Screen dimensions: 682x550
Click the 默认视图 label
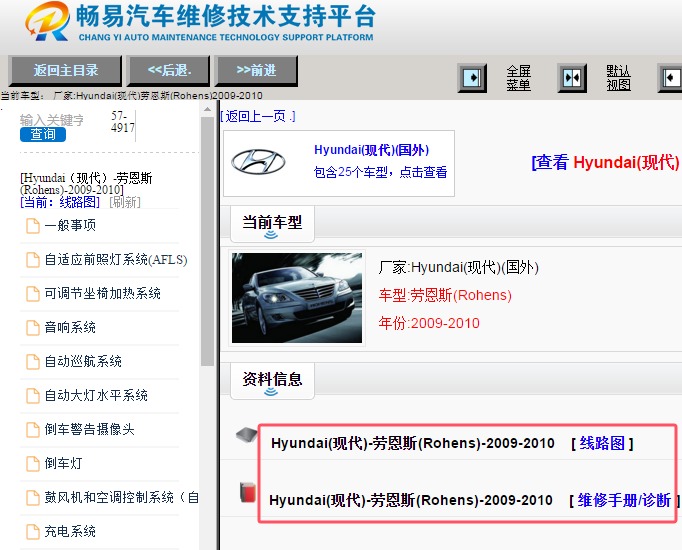tap(618, 78)
